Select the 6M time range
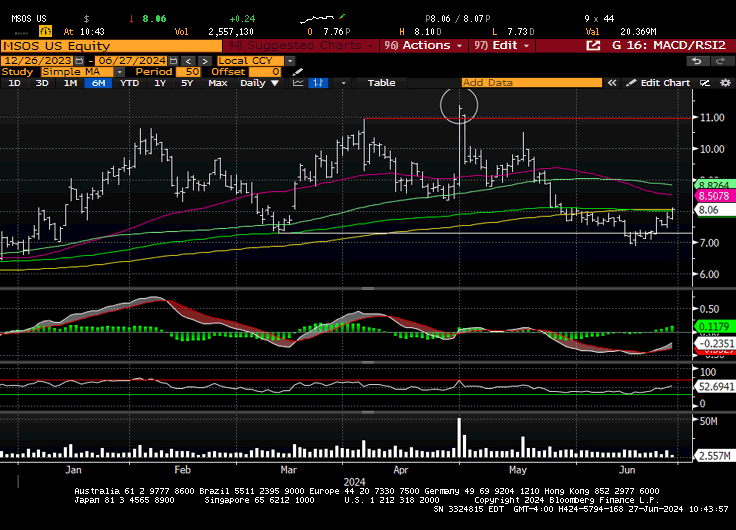This screenshot has width=736, height=530. (98, 83)
